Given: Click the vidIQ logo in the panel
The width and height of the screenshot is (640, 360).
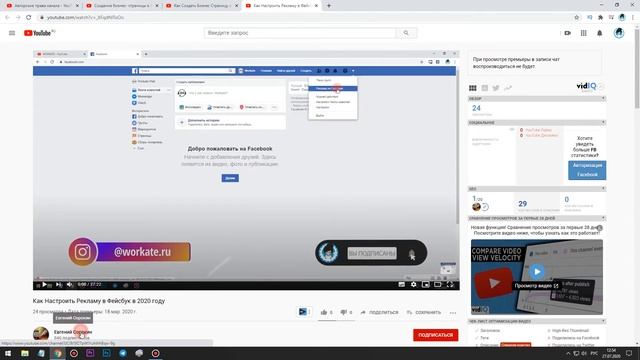Looking at the screenshot, I should point(586,86).
